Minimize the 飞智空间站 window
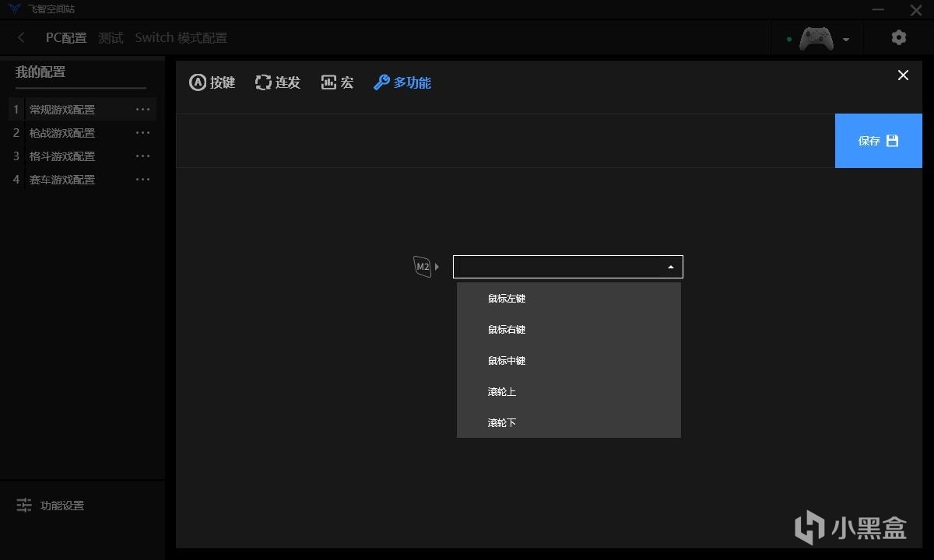934x560 pixels. click(x=879, y=9)
